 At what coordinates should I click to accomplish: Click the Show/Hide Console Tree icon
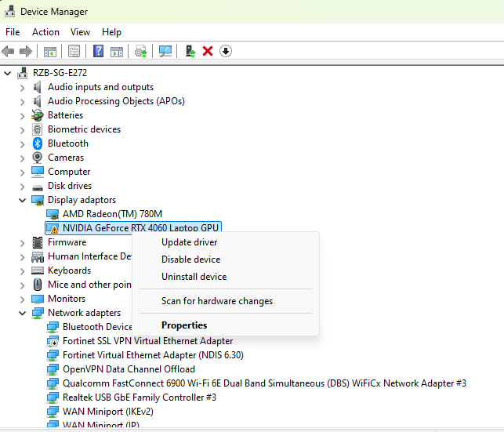[x=50, y=52]
